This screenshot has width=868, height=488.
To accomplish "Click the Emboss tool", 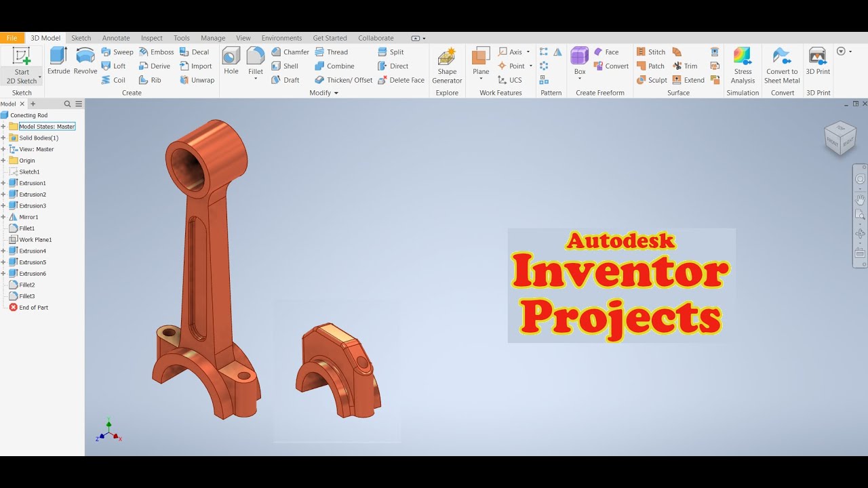I will (157, 52).
